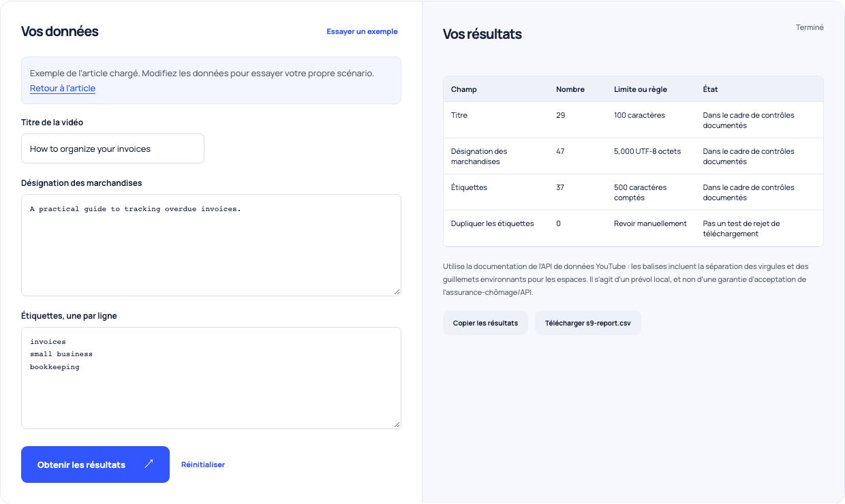Grab the resize handle of the Désignation textarea
Image resolution: width=845 pixels, height=504 pixels.
[397, 292]
